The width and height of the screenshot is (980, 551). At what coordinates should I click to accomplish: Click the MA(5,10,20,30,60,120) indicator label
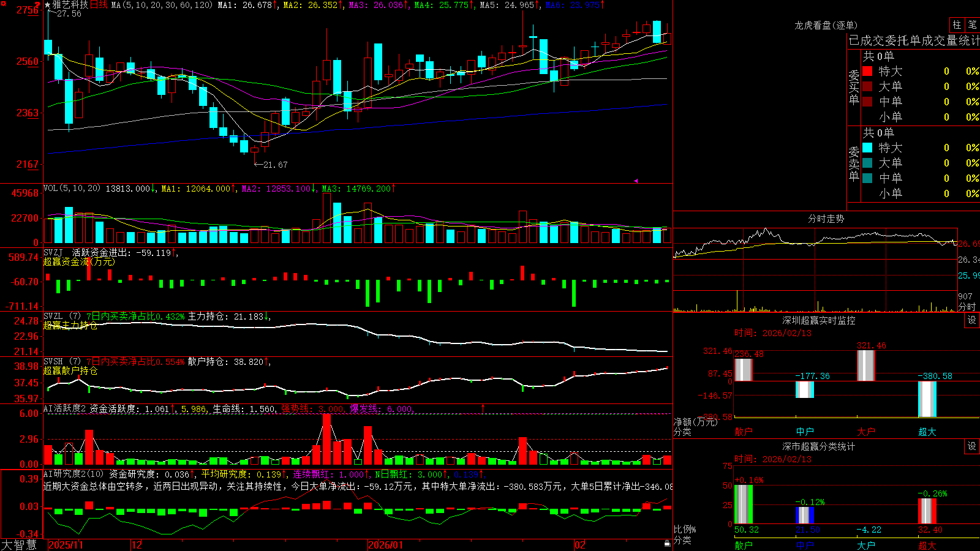point(162,5)
